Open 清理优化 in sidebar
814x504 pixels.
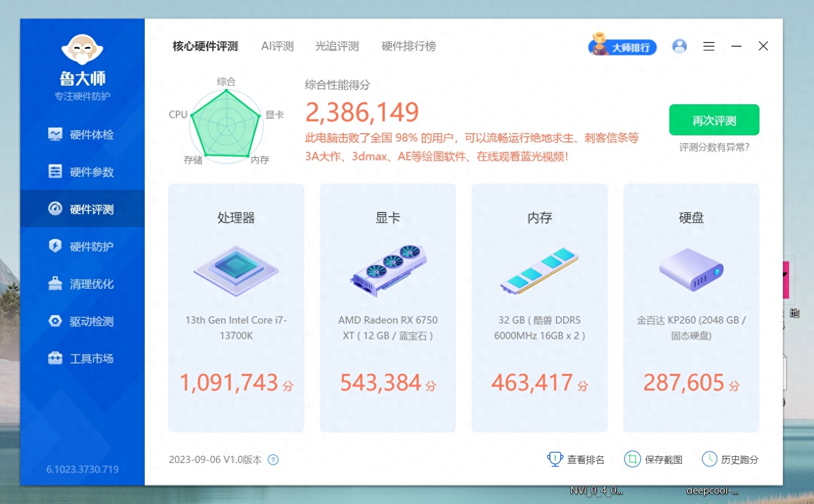pos(82,284)
